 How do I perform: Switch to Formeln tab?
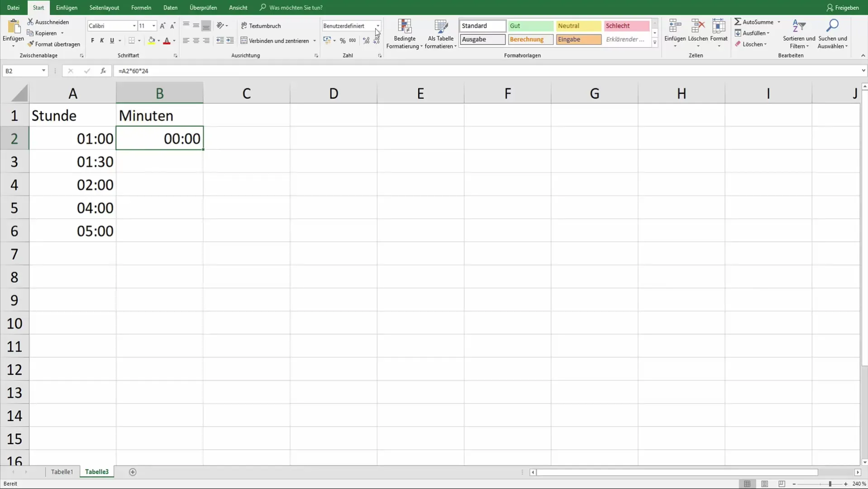[x=141, y=8]
